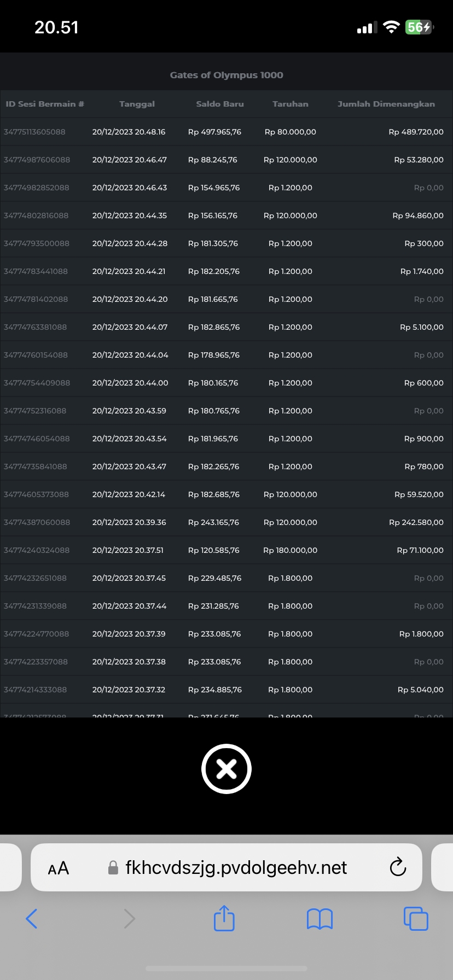
Task: Close the game history overlay
Action: coord(226,769)
